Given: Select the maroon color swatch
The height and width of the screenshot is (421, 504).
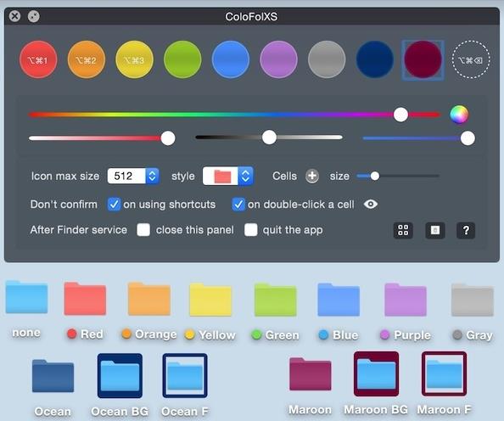Looking at the screenshot, I should pyautogui.click(x=423, y=59).
